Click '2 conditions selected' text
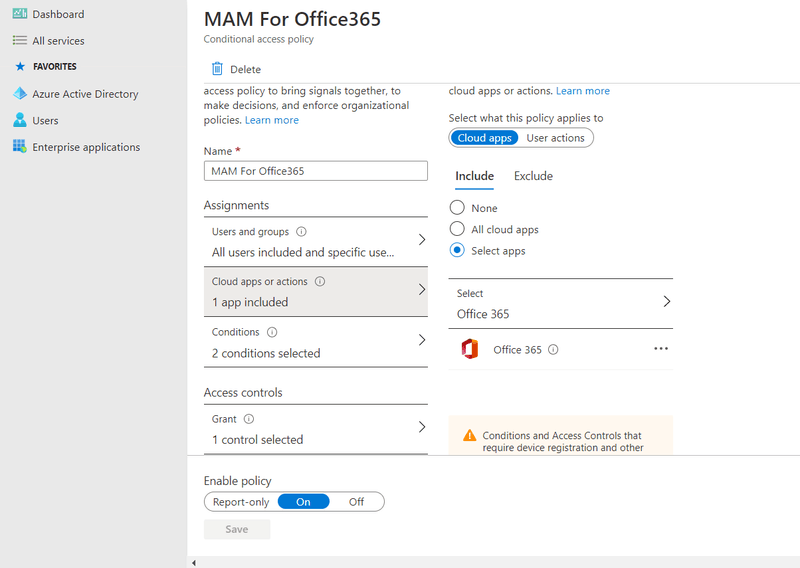800x568 pixels. (266, 353)
